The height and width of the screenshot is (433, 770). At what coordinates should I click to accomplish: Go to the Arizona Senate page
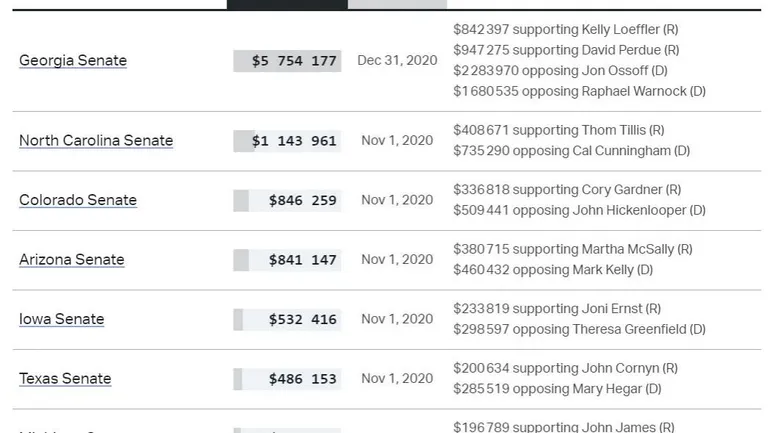point(72,260)
